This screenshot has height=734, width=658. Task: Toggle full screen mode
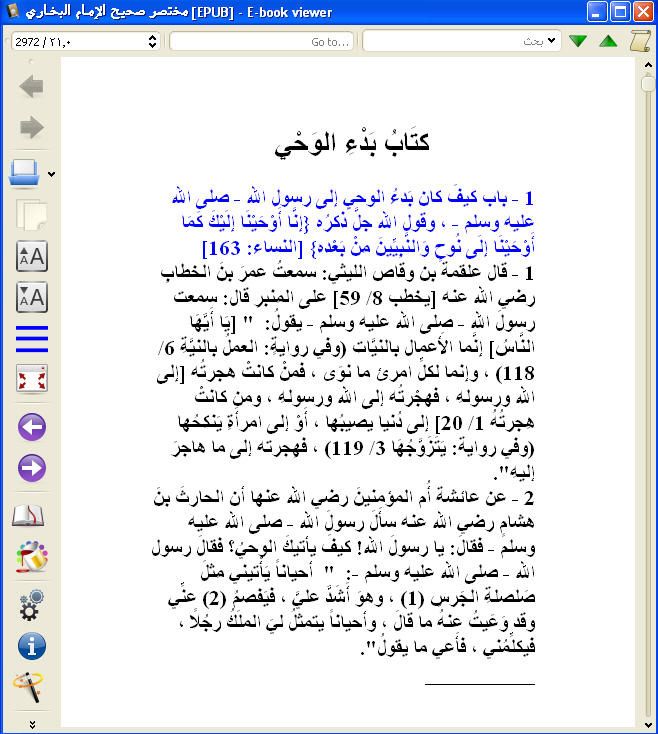(31, 380)
